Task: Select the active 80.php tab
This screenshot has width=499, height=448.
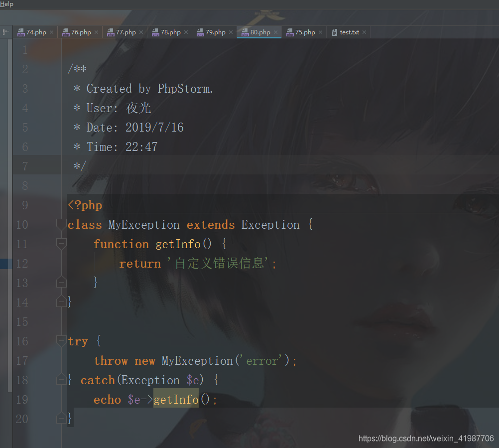Action: (x=259, y=32)
